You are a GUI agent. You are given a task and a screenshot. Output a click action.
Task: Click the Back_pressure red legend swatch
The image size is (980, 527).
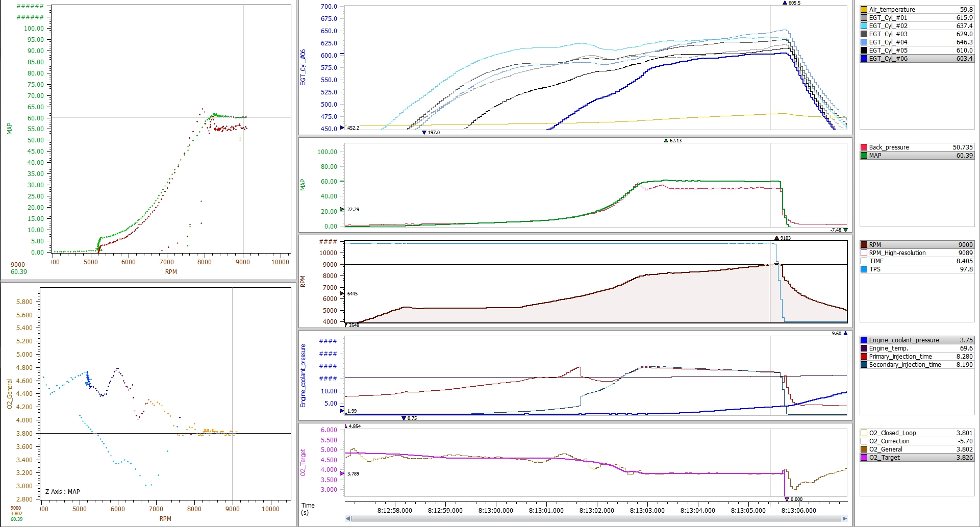pos(864,147)
